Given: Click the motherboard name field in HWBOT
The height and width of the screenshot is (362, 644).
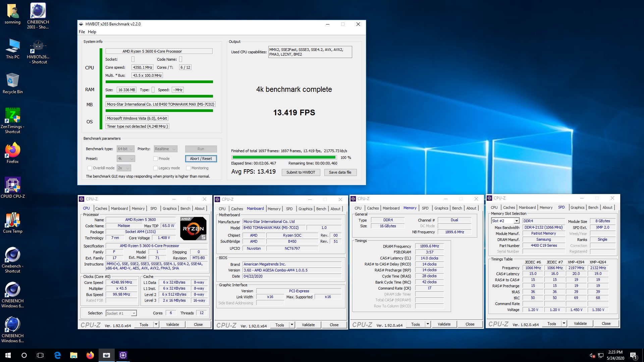Looking at the screenshot, I should click(160, 104).
